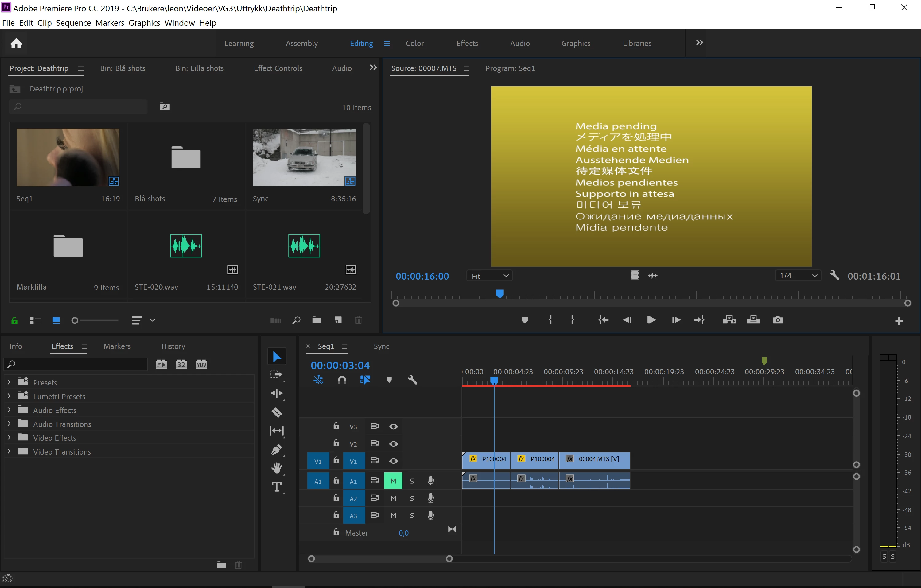
Task: Open the Sync sequence thumbnail
Action: (x=304, y=157)
